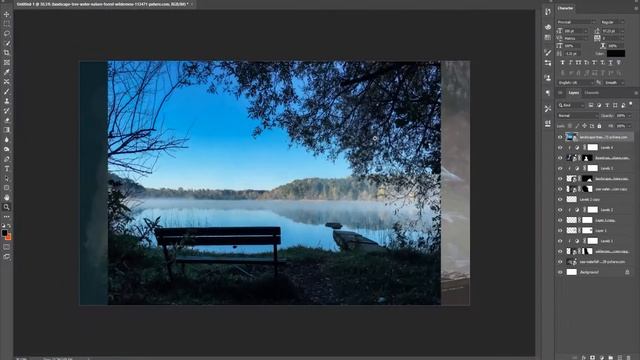This screenshot has height=360, width=640.
Task: Select the Eraser tool
Action: tap(7, 120)
